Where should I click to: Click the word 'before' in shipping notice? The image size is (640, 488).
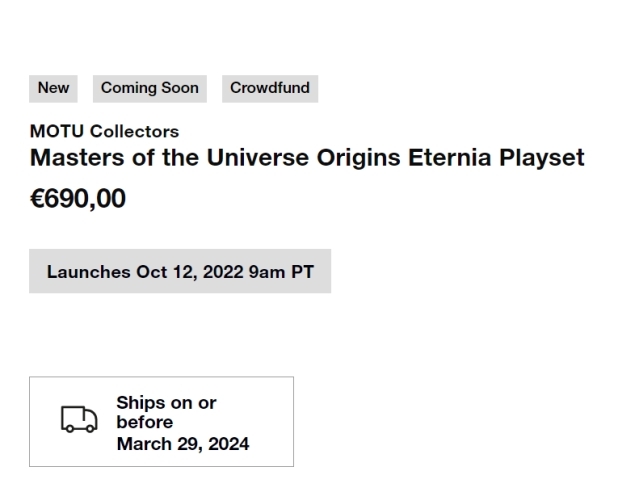coord(144,422)
